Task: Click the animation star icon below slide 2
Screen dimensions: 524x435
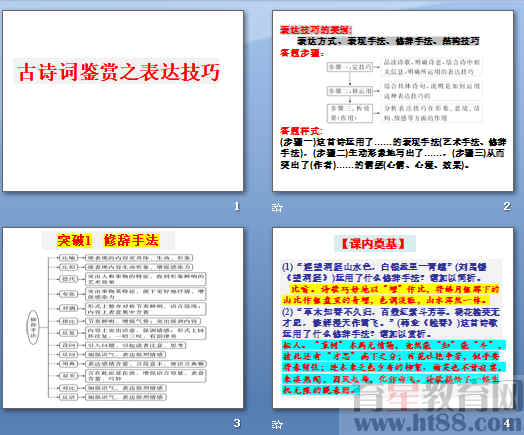Action: click(277, 207)
